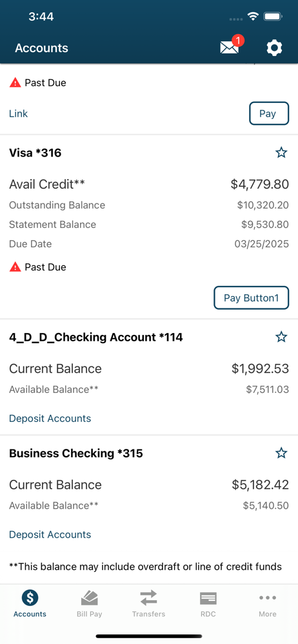Tap the Pay button
298x644 pixels.
tap(269, 113)
